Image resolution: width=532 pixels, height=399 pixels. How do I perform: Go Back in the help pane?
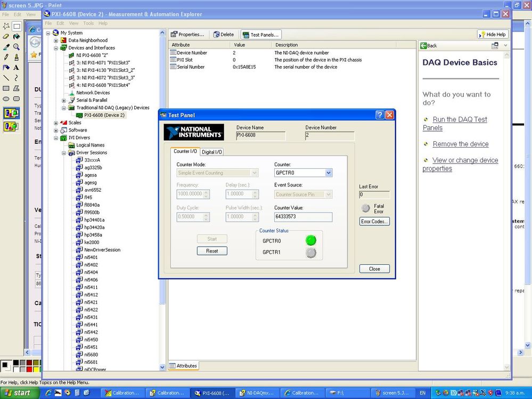[x=429, y=45]
